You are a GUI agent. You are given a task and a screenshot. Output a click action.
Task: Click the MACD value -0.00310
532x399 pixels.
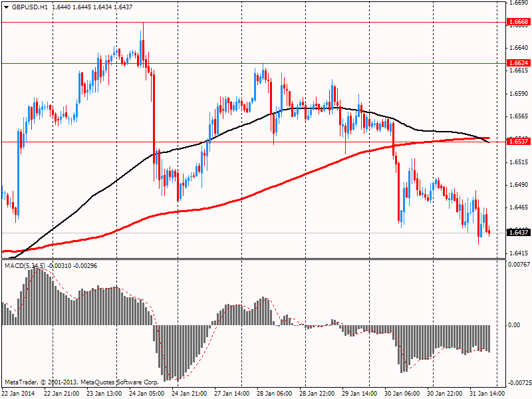60,265
